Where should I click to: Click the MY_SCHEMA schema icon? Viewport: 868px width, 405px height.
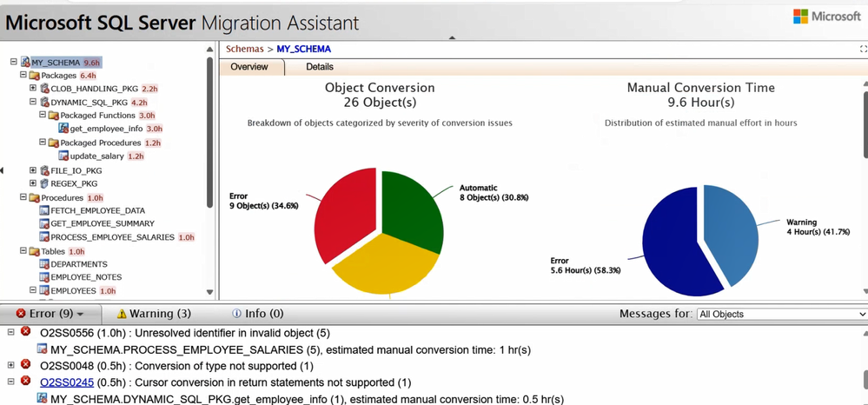[x=25, y=62]
